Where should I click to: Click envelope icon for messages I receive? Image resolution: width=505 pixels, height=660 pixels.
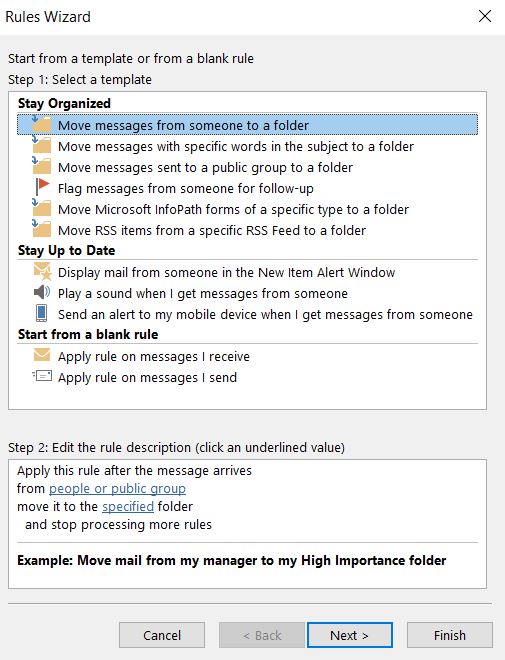coord(42,355)
